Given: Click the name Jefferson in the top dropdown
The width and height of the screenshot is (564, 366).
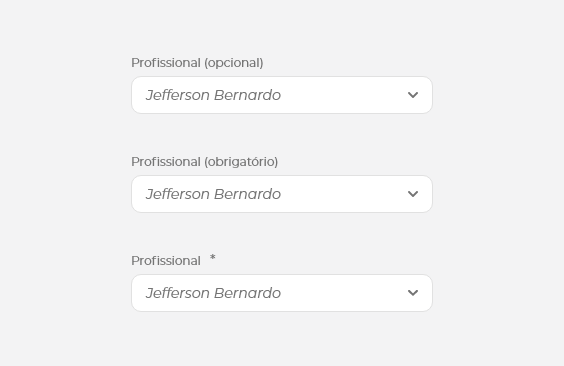Looking at the screenshot, I should (x=178, y=95).
